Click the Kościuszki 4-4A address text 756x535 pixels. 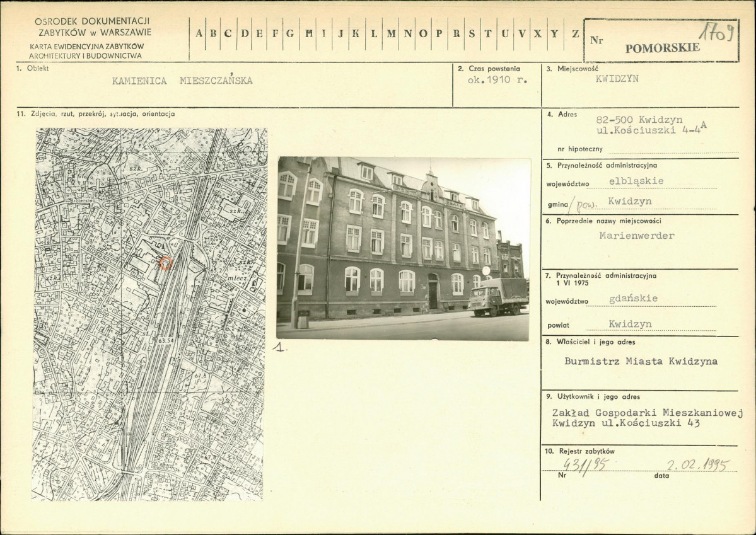pos(651,129)
